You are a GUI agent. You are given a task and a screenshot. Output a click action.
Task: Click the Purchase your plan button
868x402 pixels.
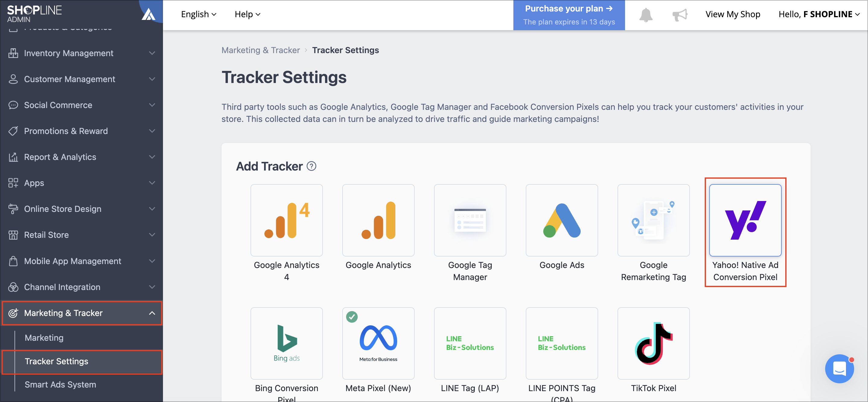tap(569, 15)
